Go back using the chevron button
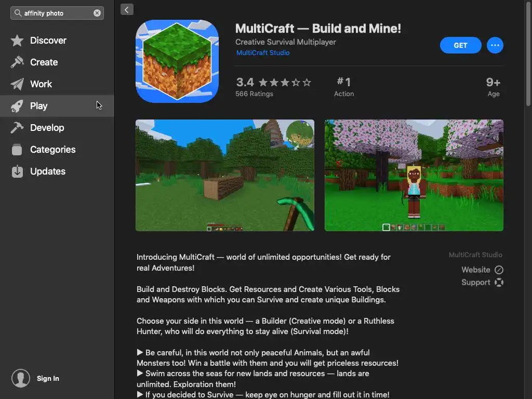The width and height of the screenshot is (532, 399). (x=127, y=9)
